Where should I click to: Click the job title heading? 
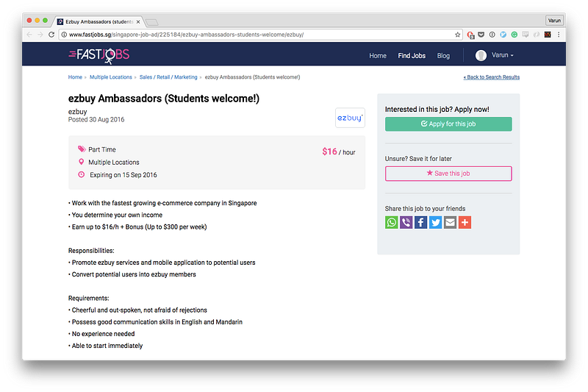point(164,99)
